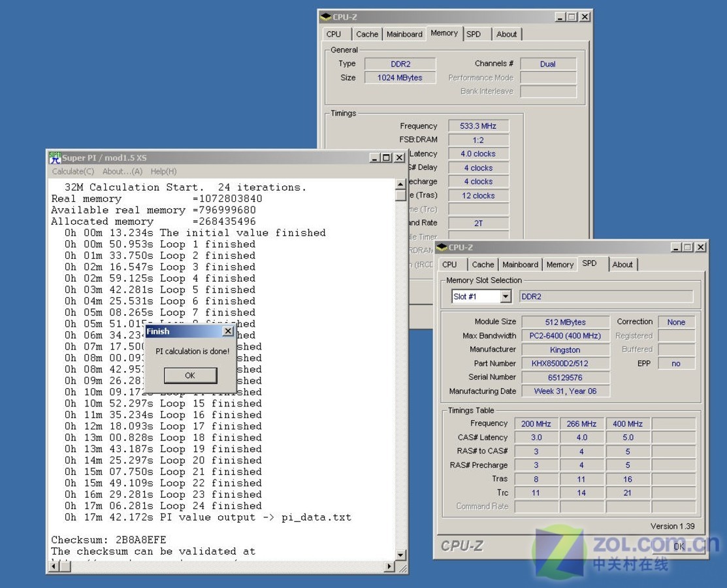Maximize the Super PI window

pos(386,157)
